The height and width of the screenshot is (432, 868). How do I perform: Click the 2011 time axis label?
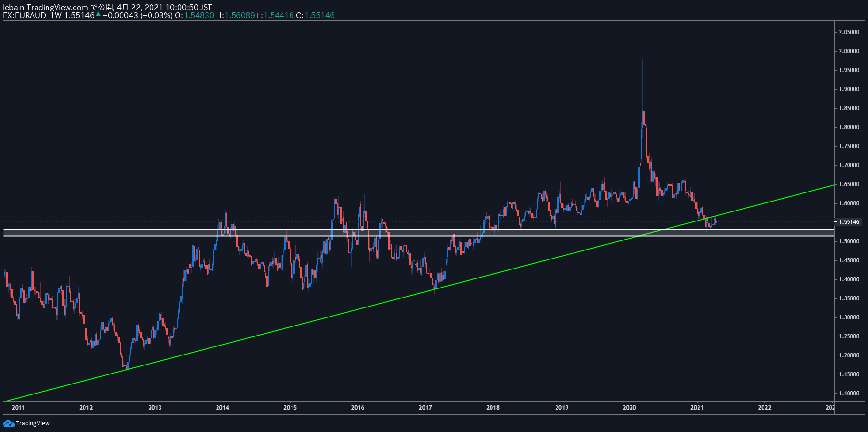pos(19,407)
